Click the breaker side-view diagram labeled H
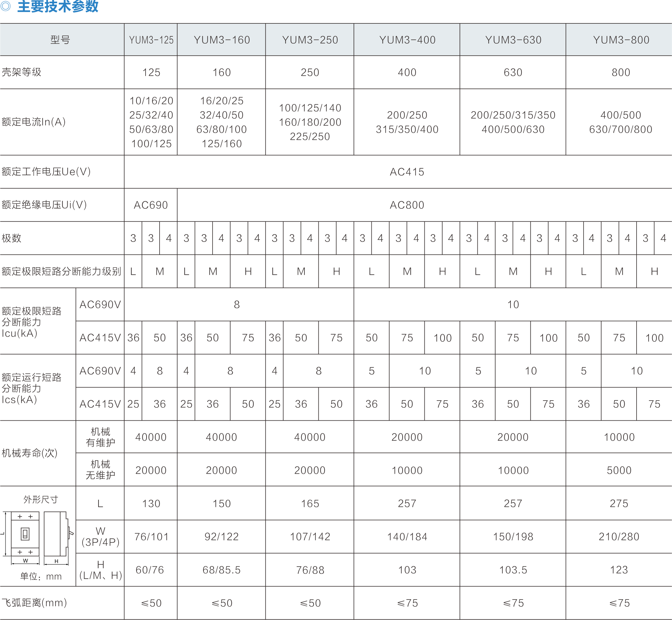This screenshot has width=672, height=620. (x=56, y=534)
